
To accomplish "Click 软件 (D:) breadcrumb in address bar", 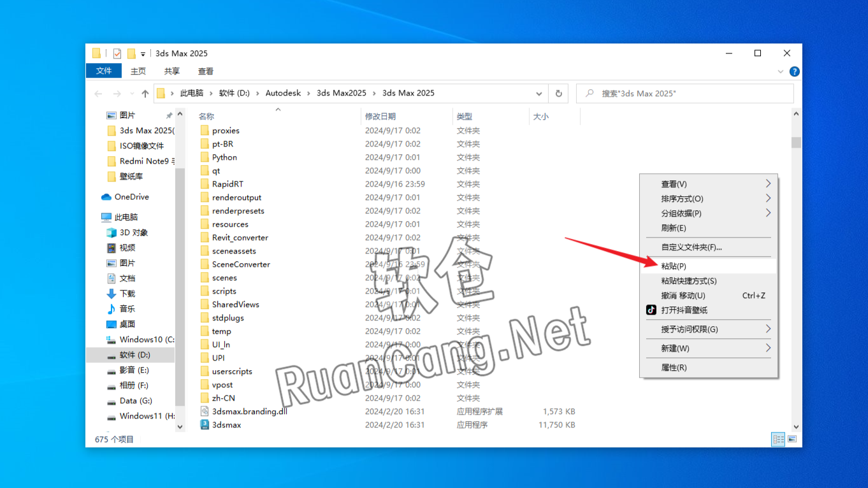I will point(235,93).
